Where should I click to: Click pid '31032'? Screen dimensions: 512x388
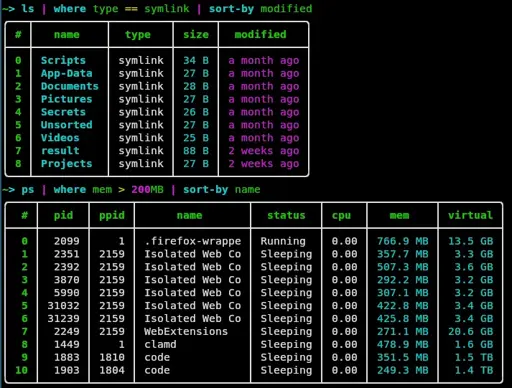[x=63, y=306]
